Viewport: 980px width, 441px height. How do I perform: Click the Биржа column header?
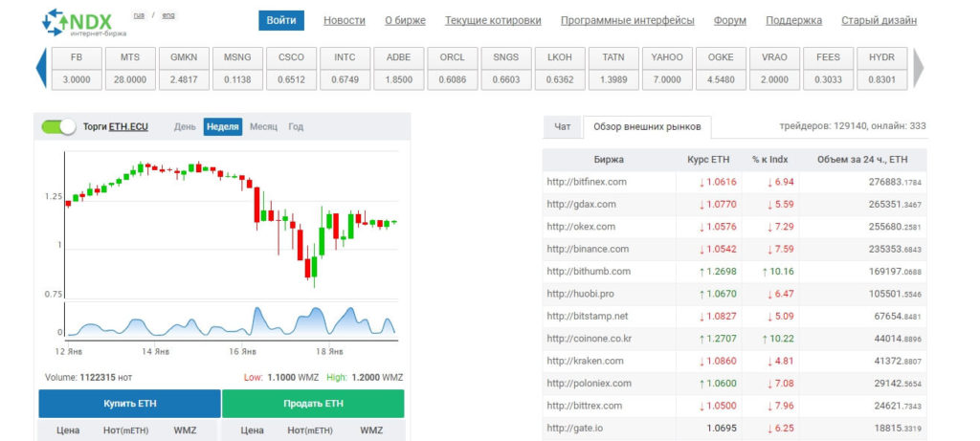[609, 160]
